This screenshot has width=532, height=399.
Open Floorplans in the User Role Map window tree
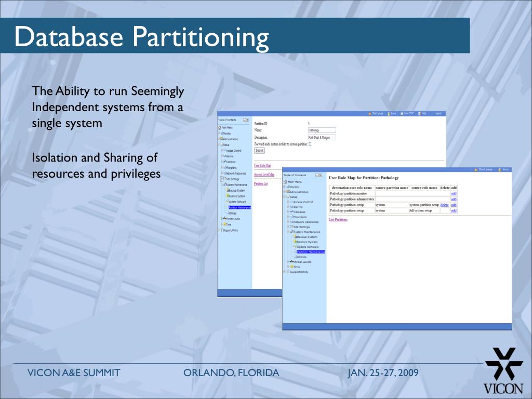[300, 217]
